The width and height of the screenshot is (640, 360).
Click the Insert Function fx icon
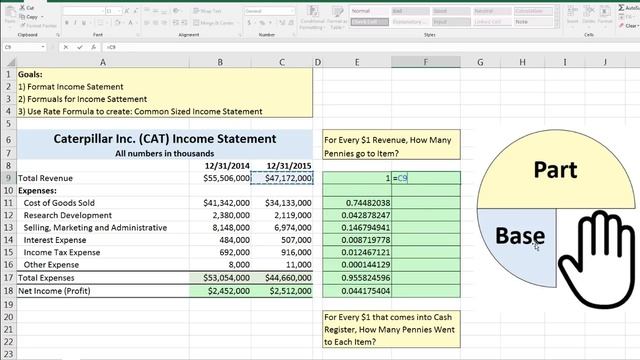[x=93, y=47]
